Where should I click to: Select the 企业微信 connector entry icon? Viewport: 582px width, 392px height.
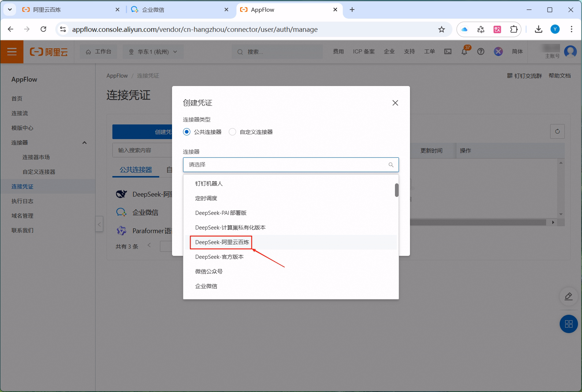click(121, 212)
